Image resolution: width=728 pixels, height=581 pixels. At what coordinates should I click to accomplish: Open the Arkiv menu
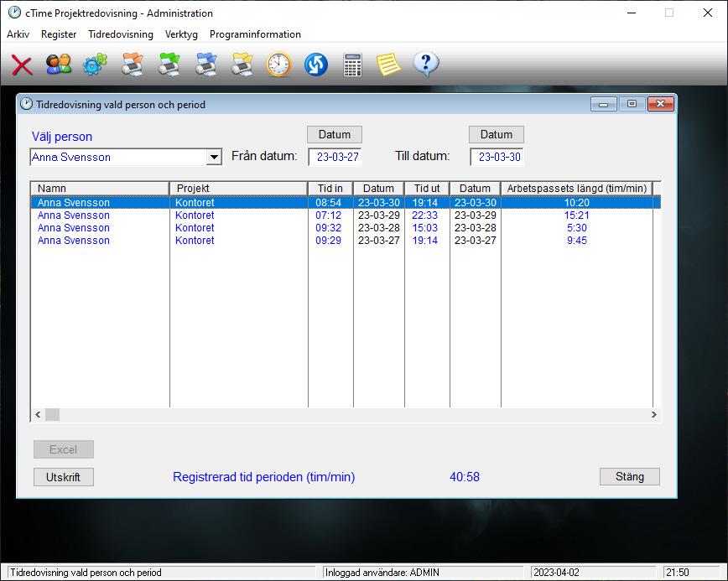(x=18, y=34)
